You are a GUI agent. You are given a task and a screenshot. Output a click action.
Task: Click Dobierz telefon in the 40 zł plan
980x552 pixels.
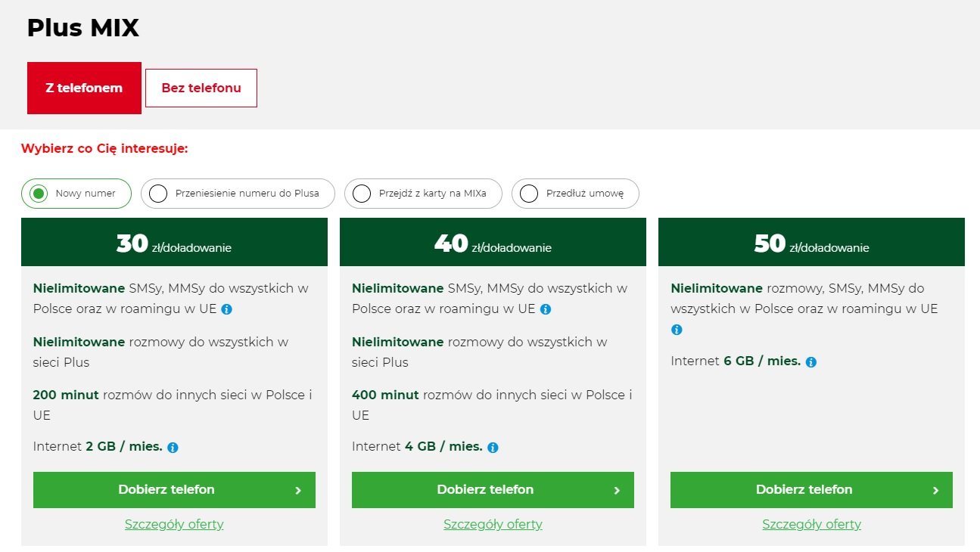tap(493, 490)
